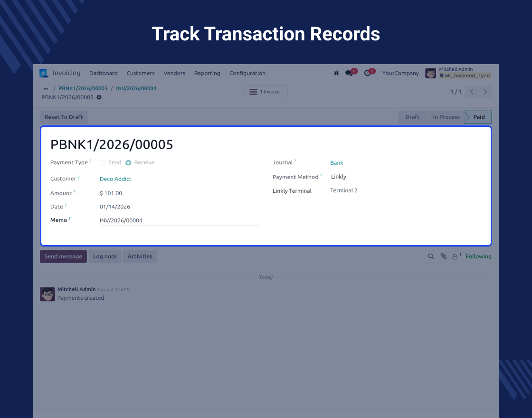The width and height of the screenshot is (532, 418).
Task: Open the Vendors menu
Action: click(x=174, y=73)
